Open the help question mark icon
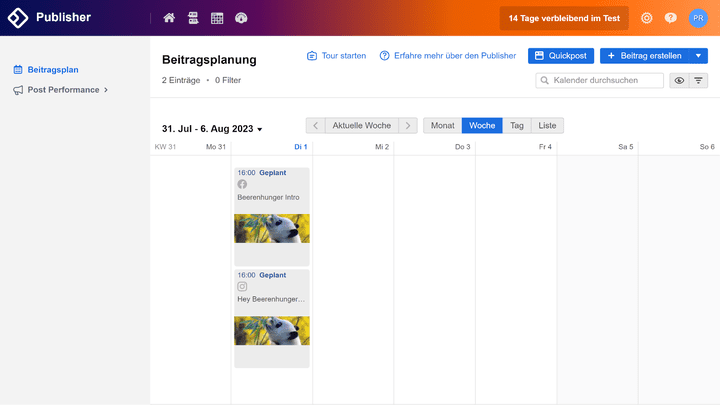The height and width of the screenshot is (405, 720). [670, 18]
